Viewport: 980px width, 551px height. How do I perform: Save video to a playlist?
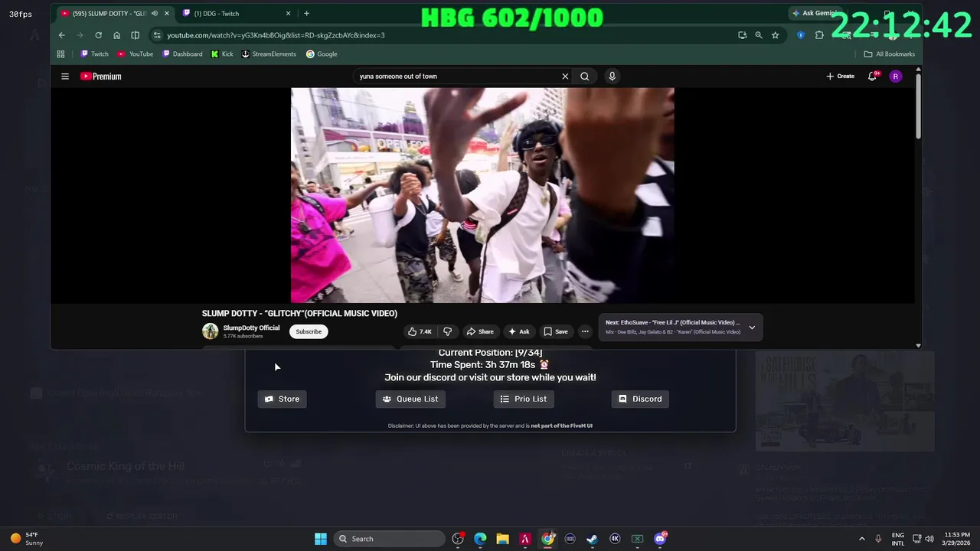555,331
